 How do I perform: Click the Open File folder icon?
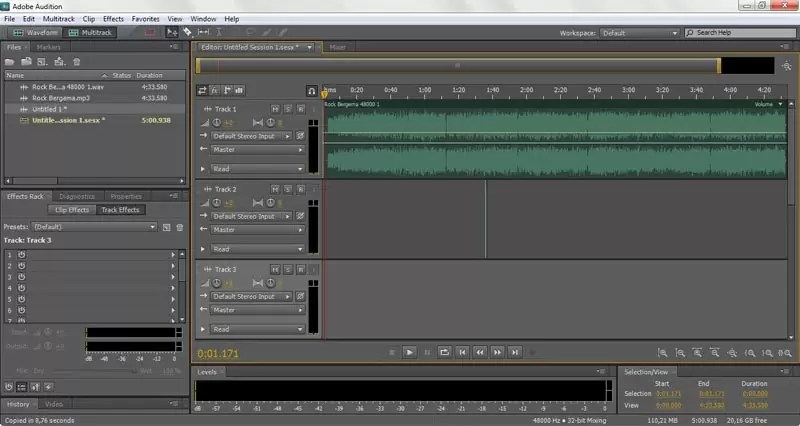pyautogui.click(x=9, y=62)
